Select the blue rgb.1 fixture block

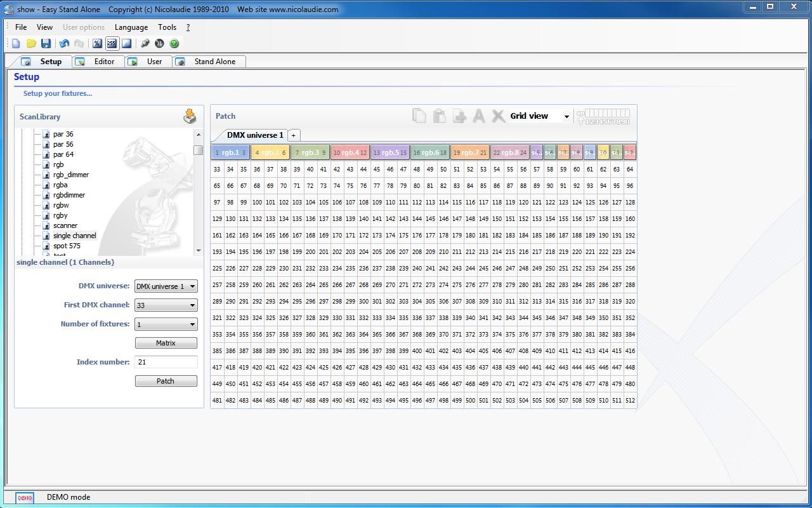230,152
